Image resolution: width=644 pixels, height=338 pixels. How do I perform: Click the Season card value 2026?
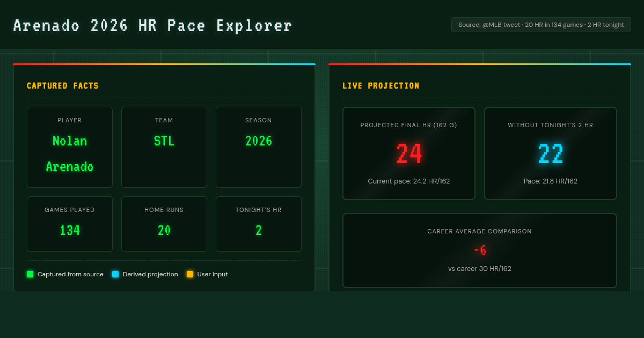(x=259, y=141)
